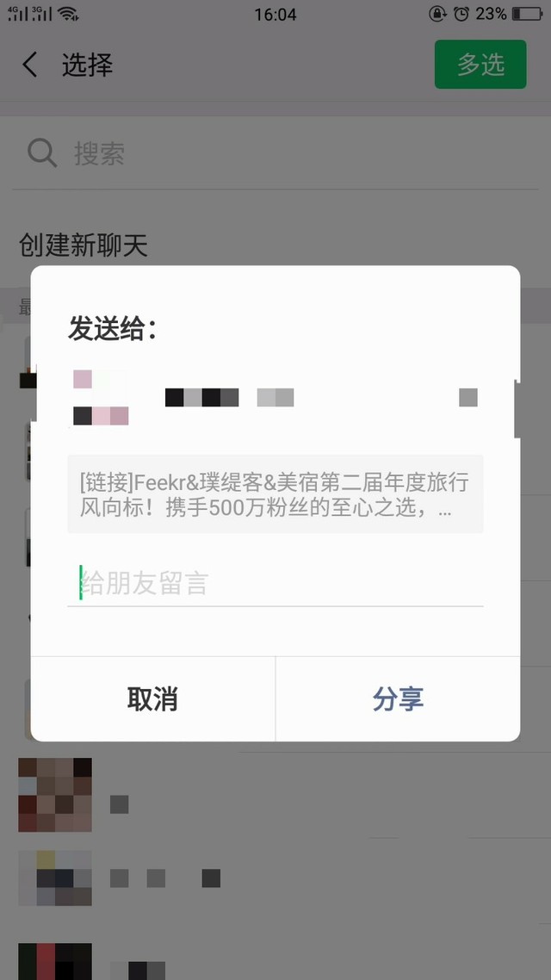Select second contact avatar below dialog
Image resolution: width=551 pixels, height=980 pixels.
(55, 878)
